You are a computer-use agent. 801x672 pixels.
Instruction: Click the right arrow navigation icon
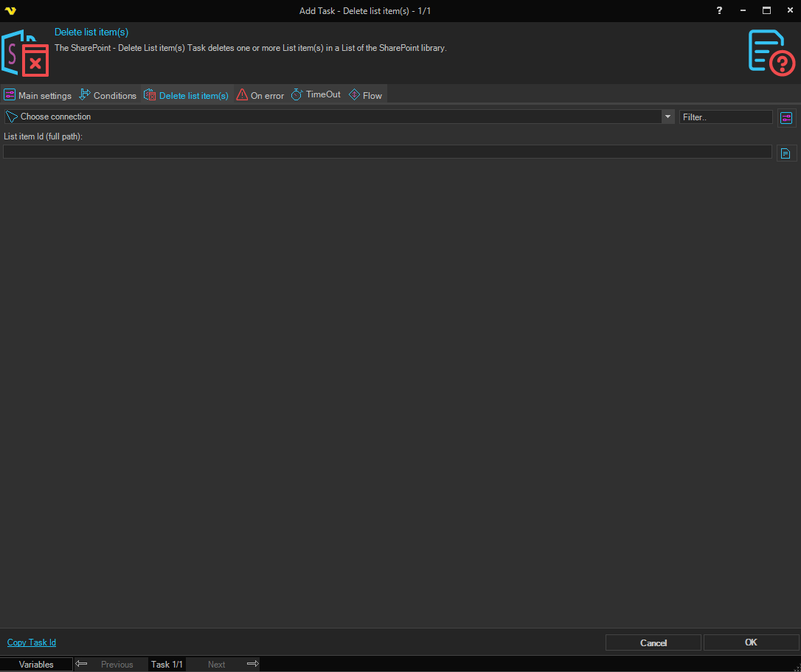pos(252,664)
